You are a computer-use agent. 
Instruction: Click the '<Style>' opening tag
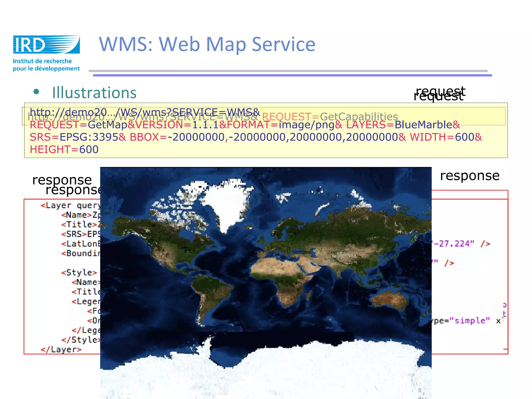[79, 272]
